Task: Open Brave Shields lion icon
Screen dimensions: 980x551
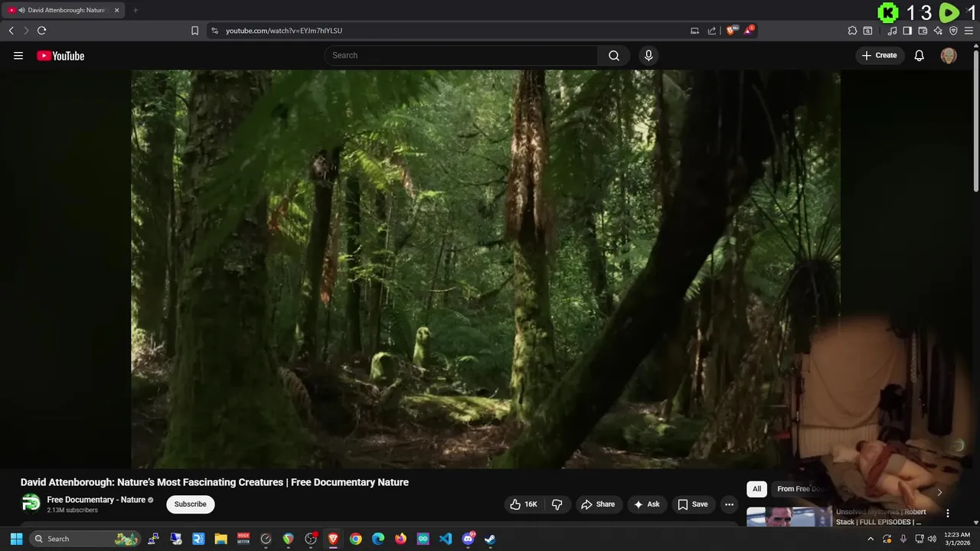Action: tap(732, 31)
